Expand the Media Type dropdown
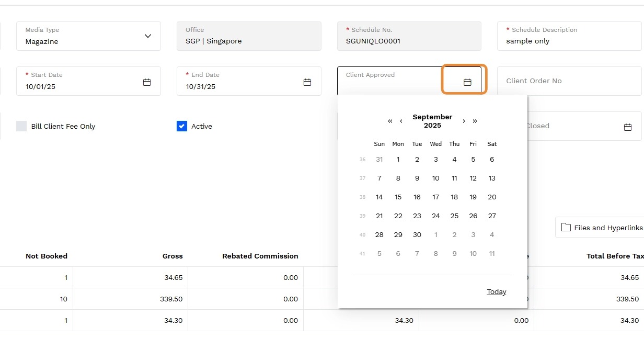Viewport: 644px width, 360px height. tap(147, 36)
